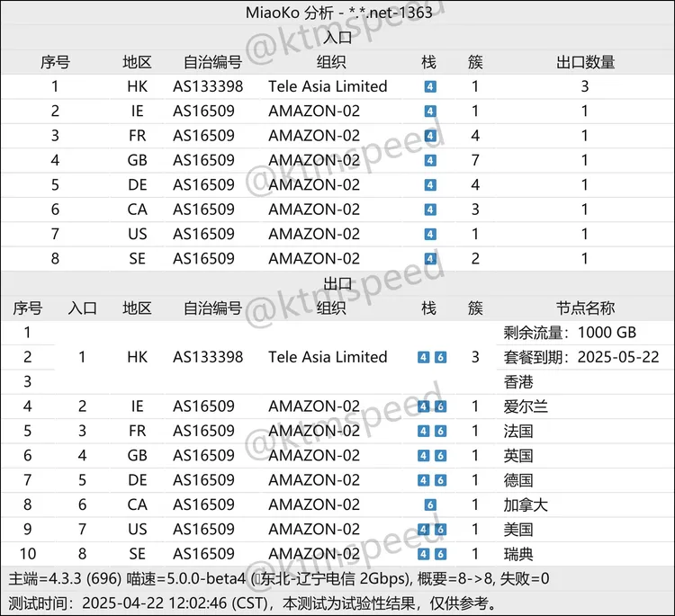The height and width of the screenshot is (616, 675).
Task: Click the IPv4 stack badge in HK entry row
Action: click(x=430, y=86)
